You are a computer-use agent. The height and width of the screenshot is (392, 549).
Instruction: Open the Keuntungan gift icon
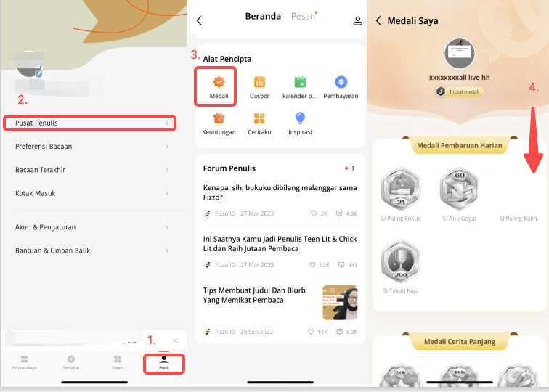[x=219, y=118]
